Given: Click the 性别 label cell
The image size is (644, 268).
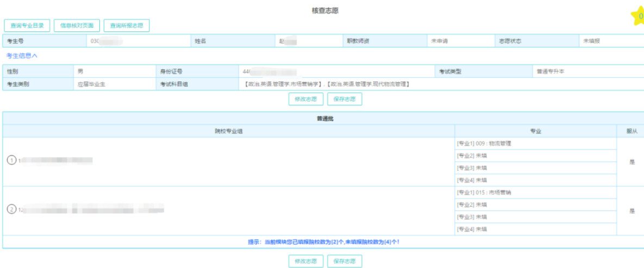Looking at the screenshot, I should pyautogui.click(x=38, y=71).
